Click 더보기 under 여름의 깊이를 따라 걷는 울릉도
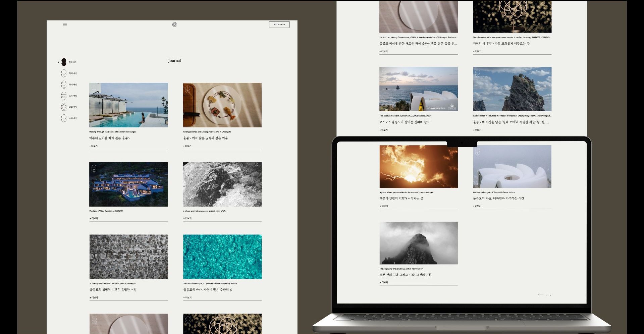Screen dimensions: 644x334 pos(94,146)
